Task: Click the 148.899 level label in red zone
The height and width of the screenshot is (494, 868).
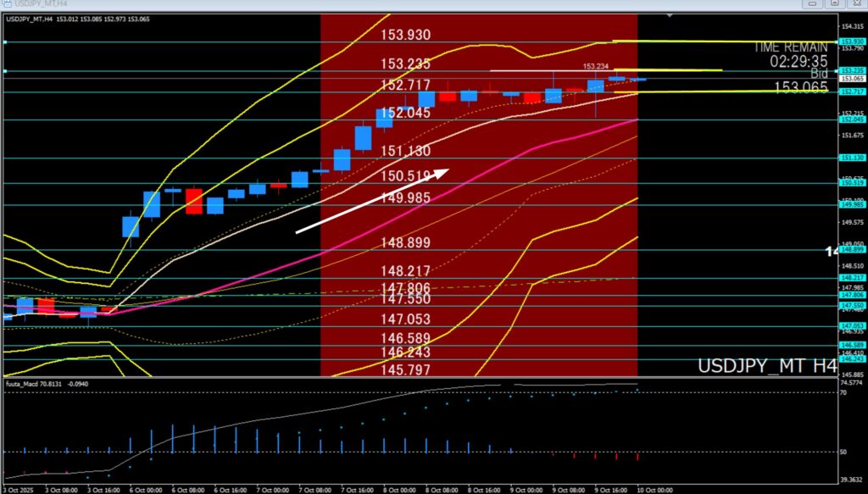Action: pyautogui.click(x=406, y=242)
